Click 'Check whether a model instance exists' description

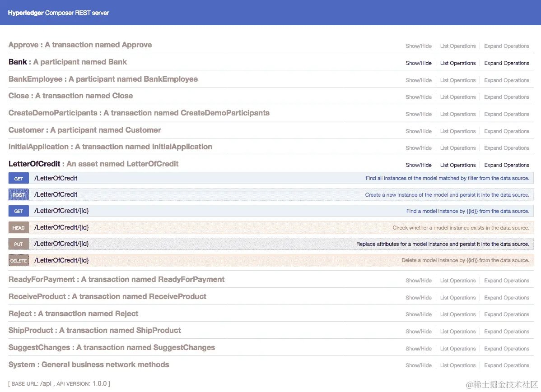461,228
